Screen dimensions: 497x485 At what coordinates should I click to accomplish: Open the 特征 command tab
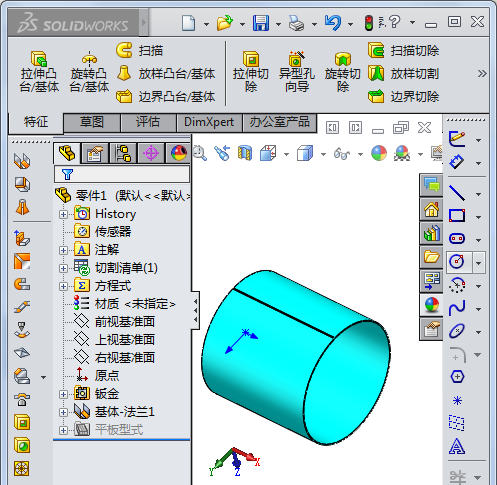click(x=36, y=122)
